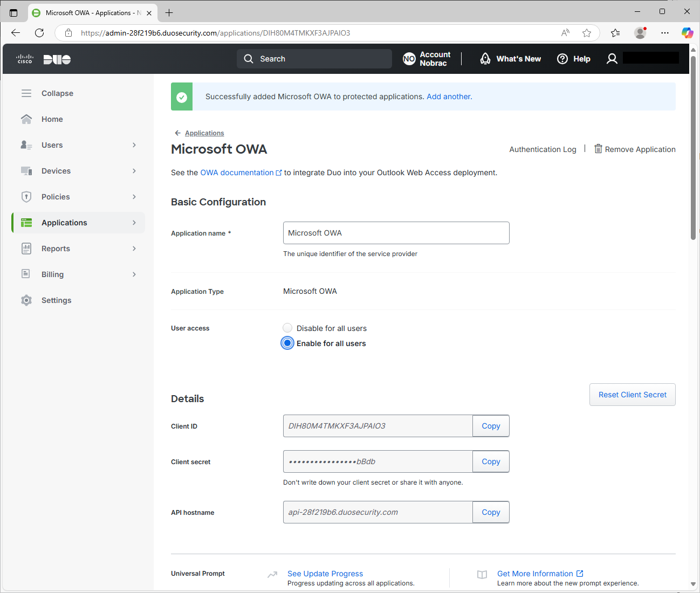Image resolution: width=700 pixels, height=593 pixels.
Task: Copy the API hostname
Action: coord(491,512)
